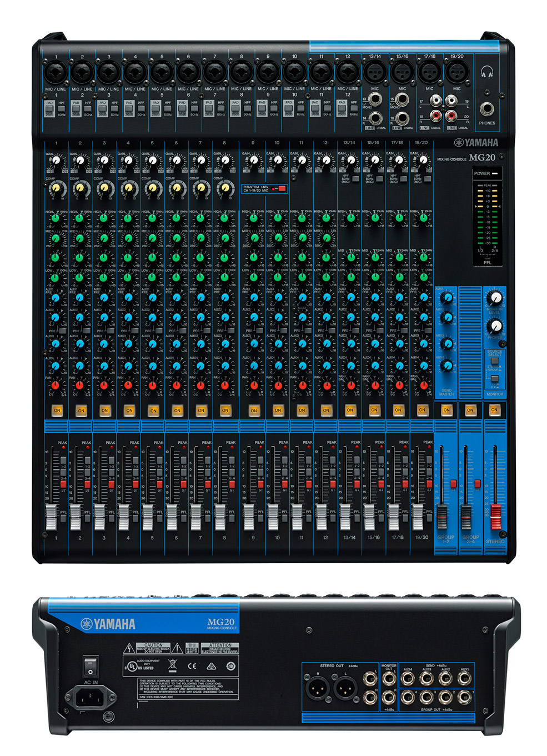Click the AUX1 SEND MASTER knob

447,298
